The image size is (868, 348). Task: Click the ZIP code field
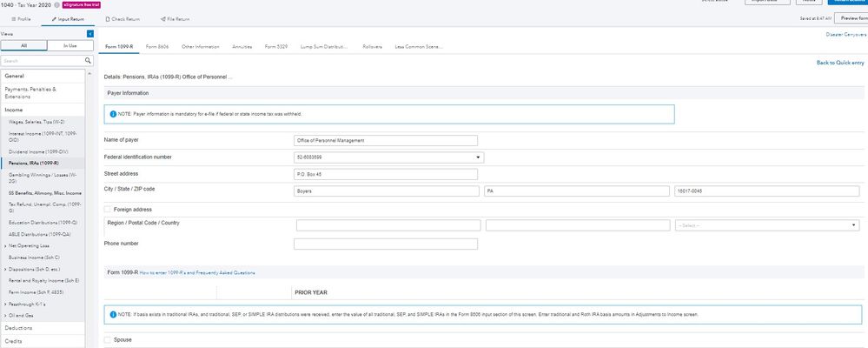coord(766,191)
